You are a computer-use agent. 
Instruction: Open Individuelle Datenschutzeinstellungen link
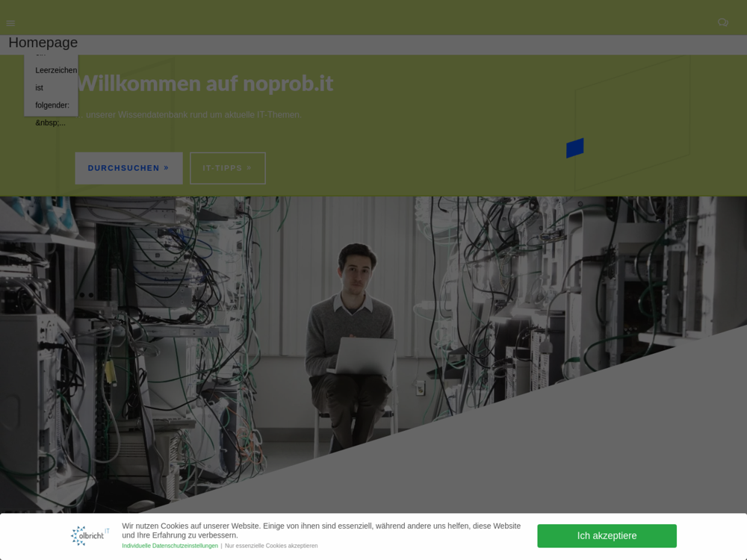(x=170, y=546)
